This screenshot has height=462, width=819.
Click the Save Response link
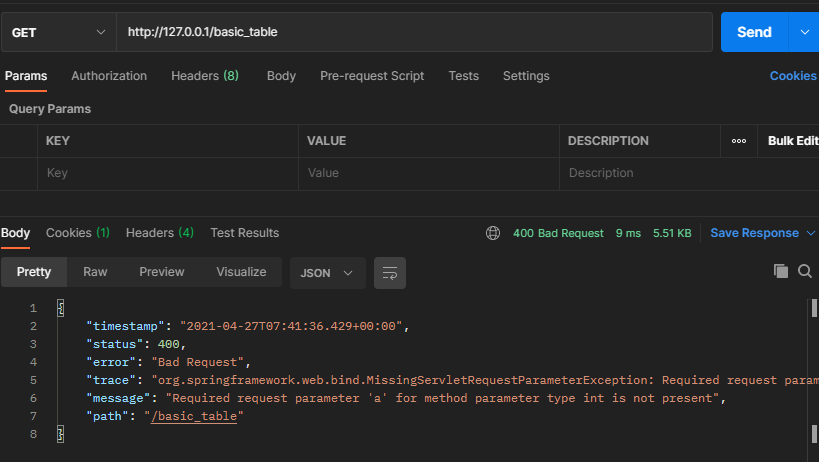(754, 233)
